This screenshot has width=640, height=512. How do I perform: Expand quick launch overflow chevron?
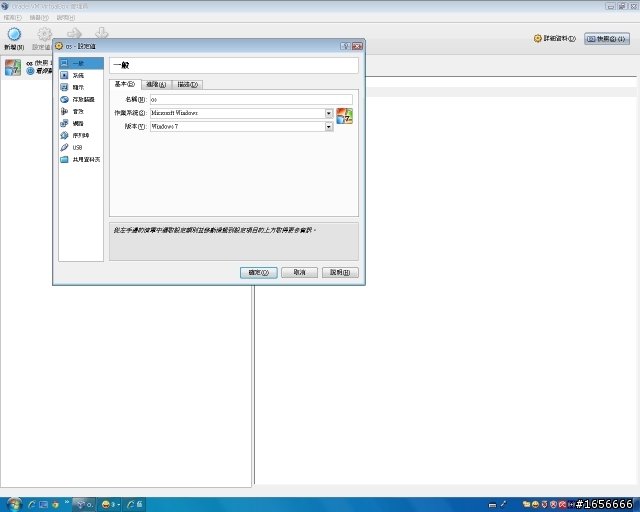[x=67, y=502]
